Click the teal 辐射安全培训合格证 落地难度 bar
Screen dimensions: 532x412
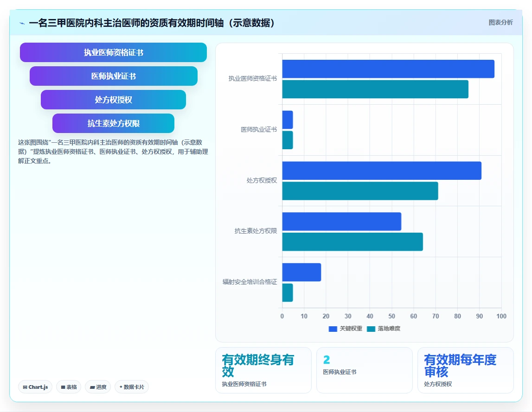click(x=288, y=292)
